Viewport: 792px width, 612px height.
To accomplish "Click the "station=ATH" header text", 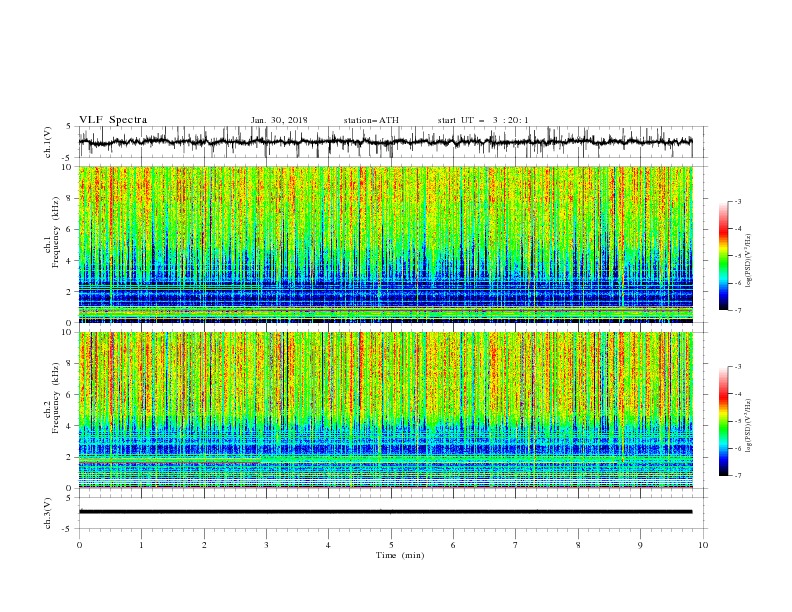I will click(x=371, y=120).
